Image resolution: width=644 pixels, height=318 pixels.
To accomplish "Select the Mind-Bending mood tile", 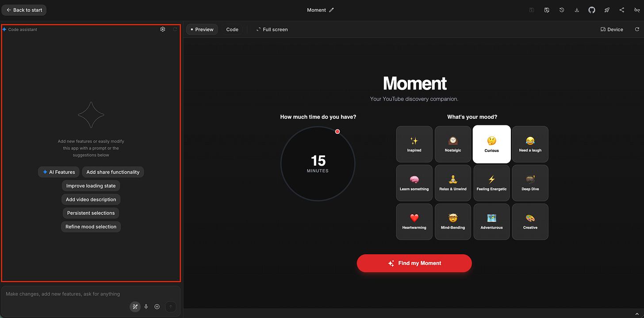I will 453,221.
